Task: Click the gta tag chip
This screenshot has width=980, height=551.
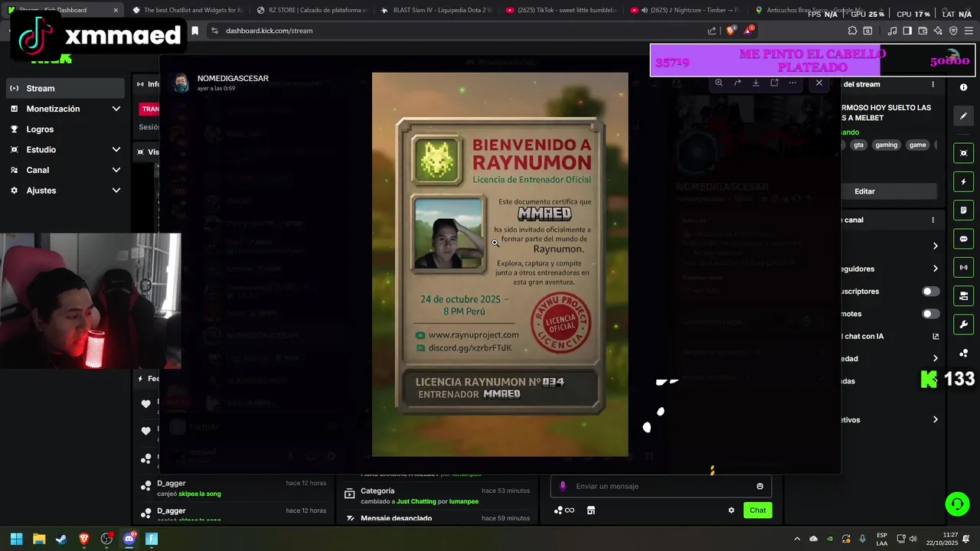Action: pos(858,145)
